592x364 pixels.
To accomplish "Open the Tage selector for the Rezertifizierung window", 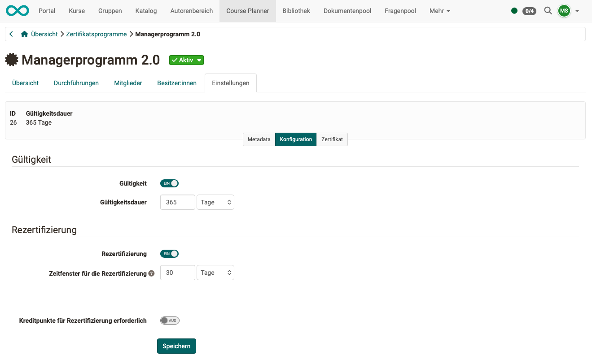I will 215,272.
